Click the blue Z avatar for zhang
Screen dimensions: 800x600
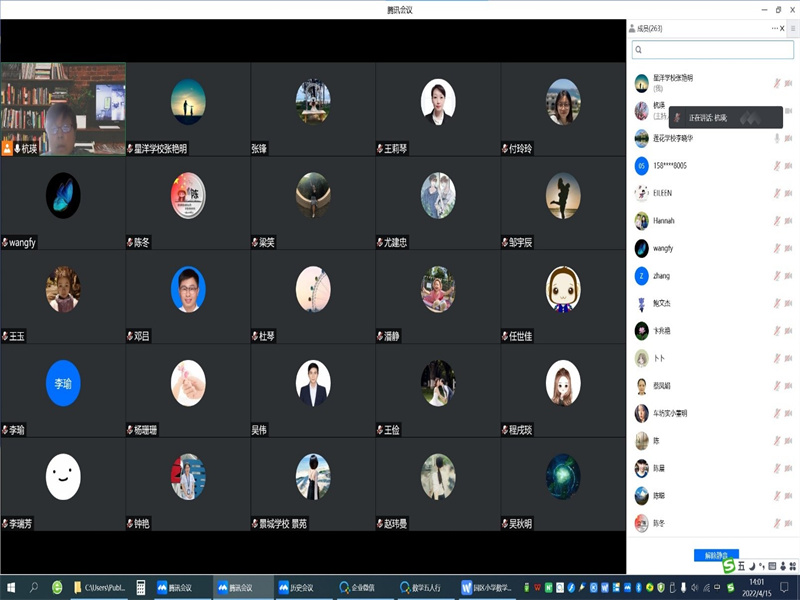(x=641, y=276)
